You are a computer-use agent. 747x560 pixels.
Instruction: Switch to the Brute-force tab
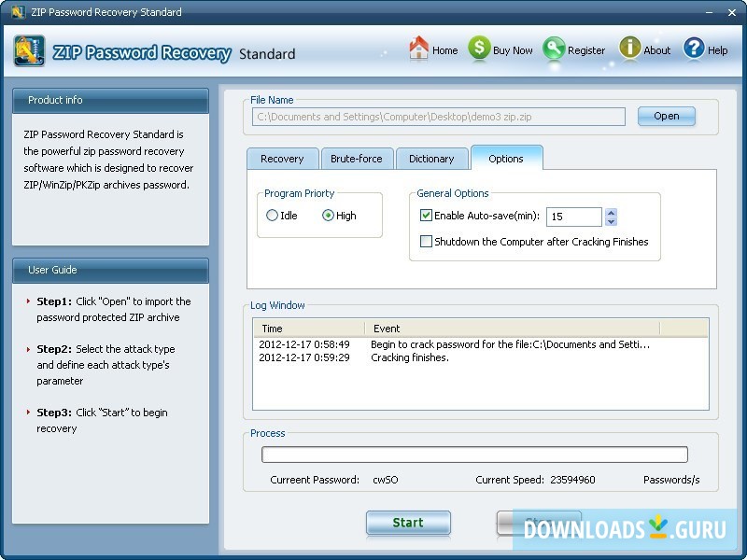pyautogui.click(x=357, y=159)
